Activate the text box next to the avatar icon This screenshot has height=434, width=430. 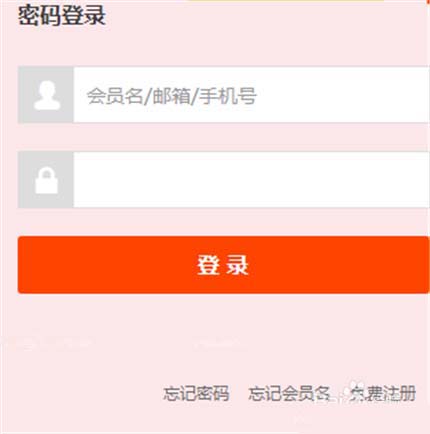point(251,95)
